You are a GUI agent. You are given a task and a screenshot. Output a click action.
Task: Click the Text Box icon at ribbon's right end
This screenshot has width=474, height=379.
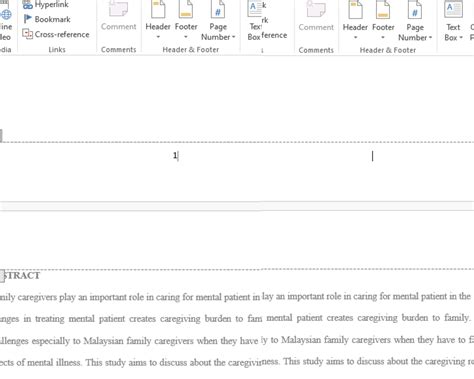coord(453,9)
